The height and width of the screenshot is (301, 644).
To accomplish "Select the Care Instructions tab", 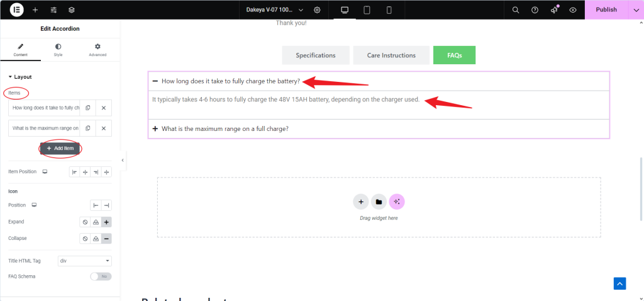I will (x=391, y=55).
